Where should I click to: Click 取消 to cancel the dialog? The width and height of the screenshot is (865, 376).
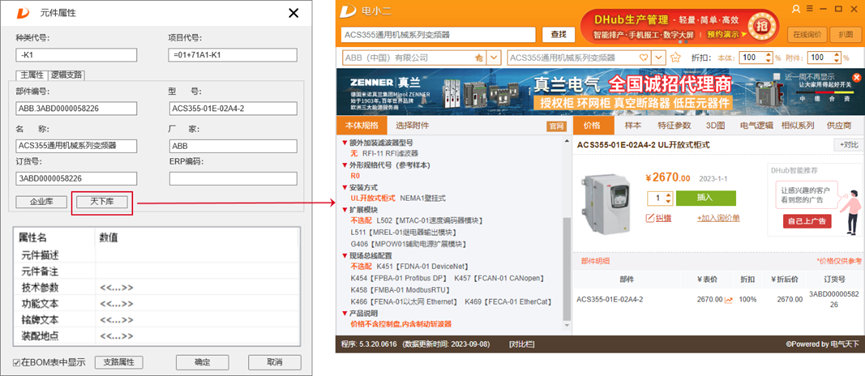click(274, 362)
